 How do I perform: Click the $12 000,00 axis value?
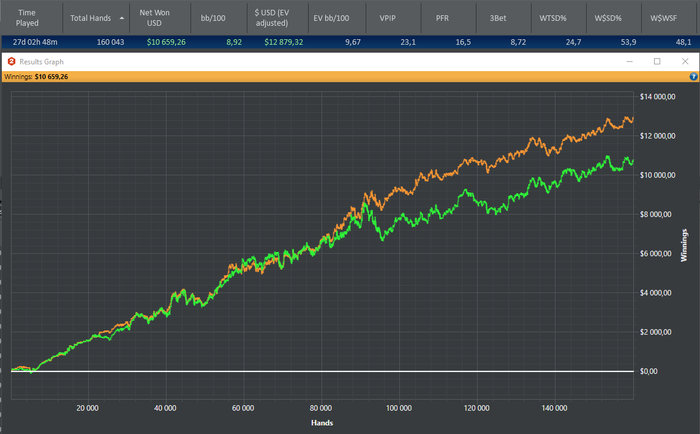pyautogui.click(x=658, y=136)
